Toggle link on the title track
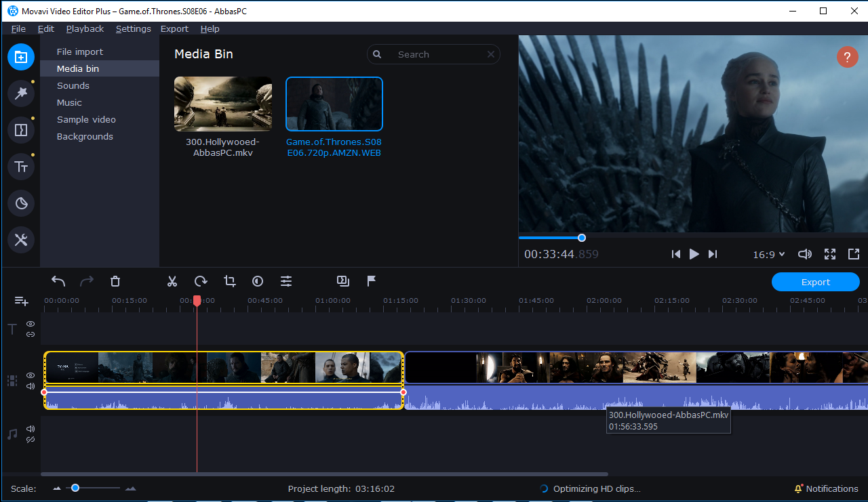The height and width of the screenshot is (502, 868). coord(31,334)
